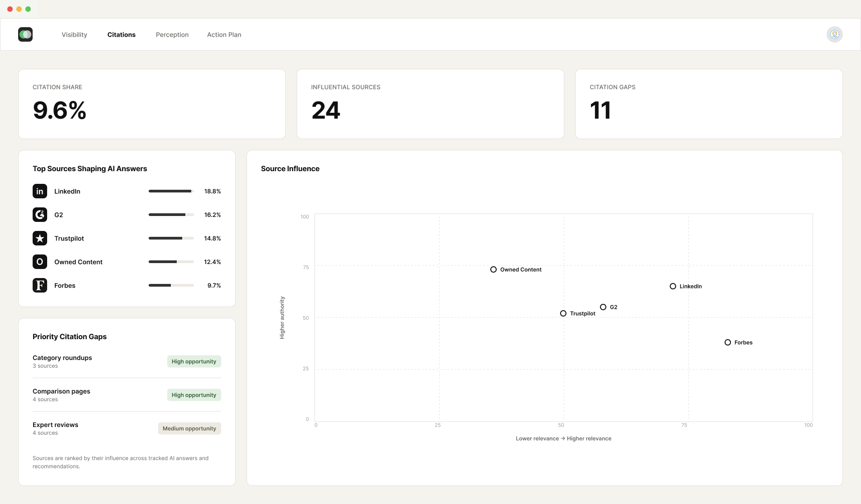Screen dimensions: 861x504
Task: Click the Priority Citation Gaps heading
Action: (69, 336)
